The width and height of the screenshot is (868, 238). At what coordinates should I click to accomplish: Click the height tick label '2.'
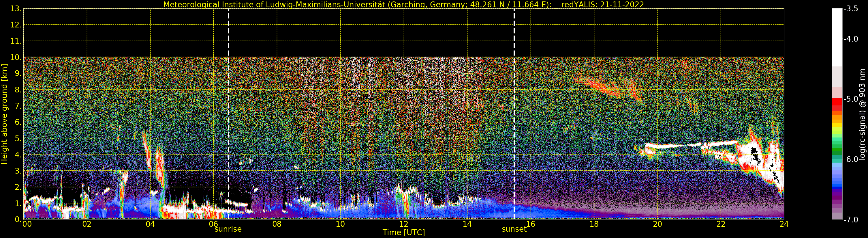tap(18, 187)
